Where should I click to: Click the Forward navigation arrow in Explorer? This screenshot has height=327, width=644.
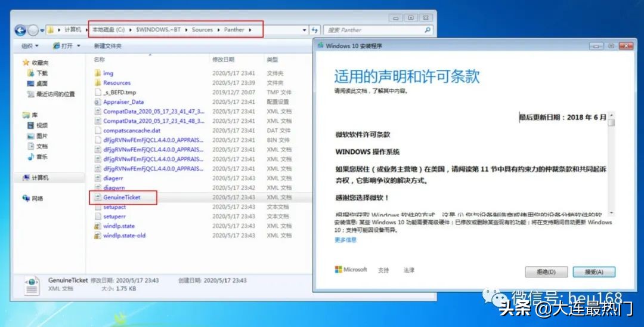pyautogui.click(x=33, y=30)
